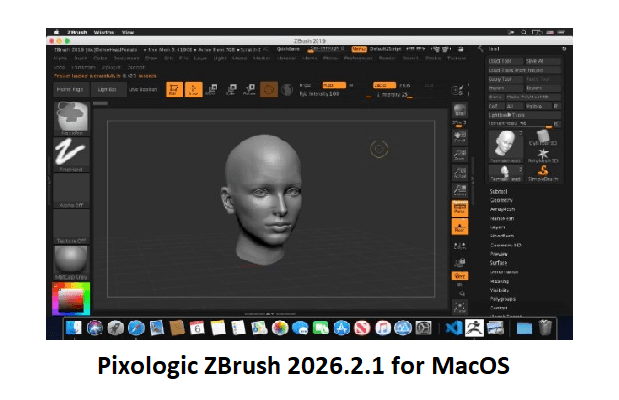
Task: Select the Draw mode button
Action: click(193, 89)
